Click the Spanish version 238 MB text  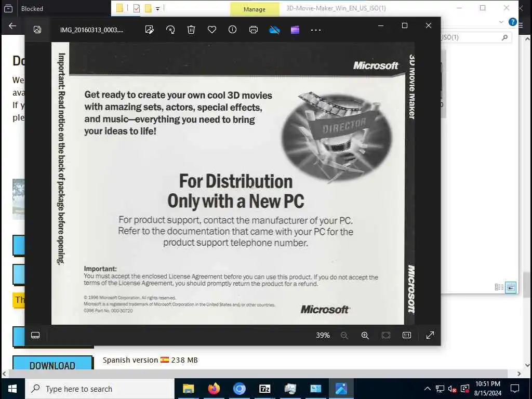tap(150, 360)
